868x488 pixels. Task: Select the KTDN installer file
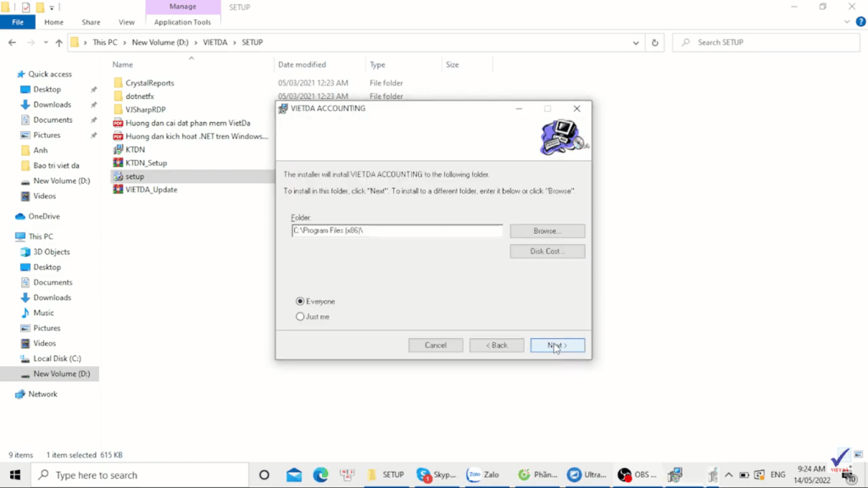pos(135,149)
